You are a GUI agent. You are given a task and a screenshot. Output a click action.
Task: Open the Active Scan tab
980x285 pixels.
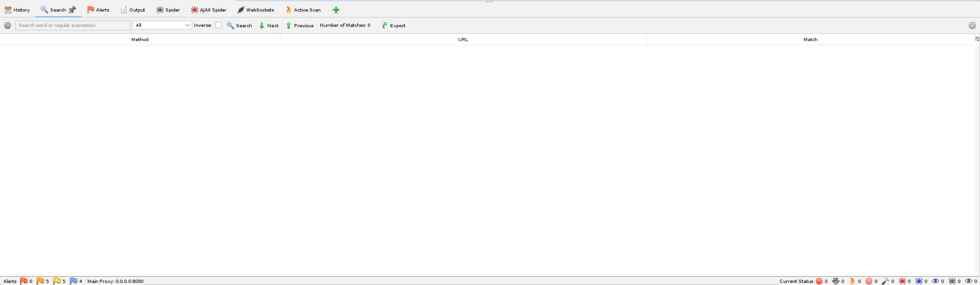pyautogui.click(x=303, y=10)
